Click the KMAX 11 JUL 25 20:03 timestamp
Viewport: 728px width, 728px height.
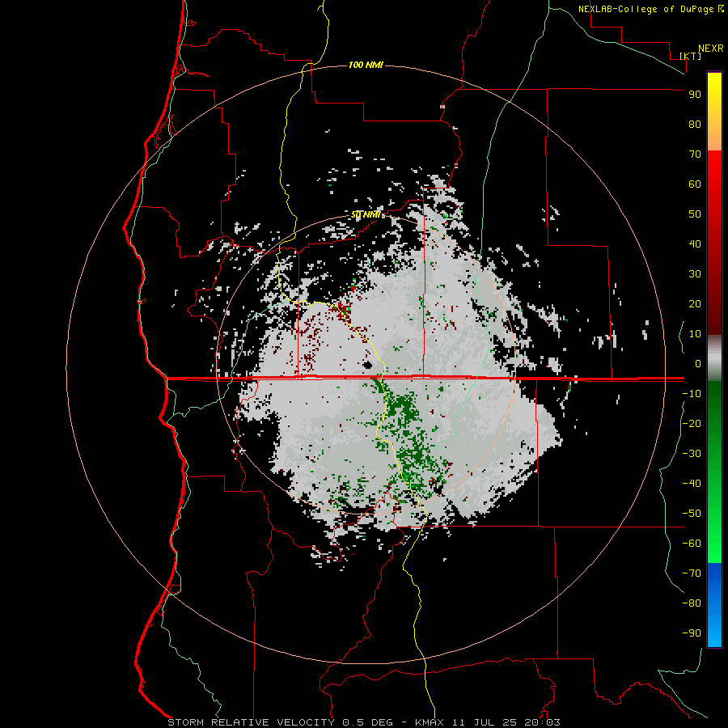coord(488,722)
